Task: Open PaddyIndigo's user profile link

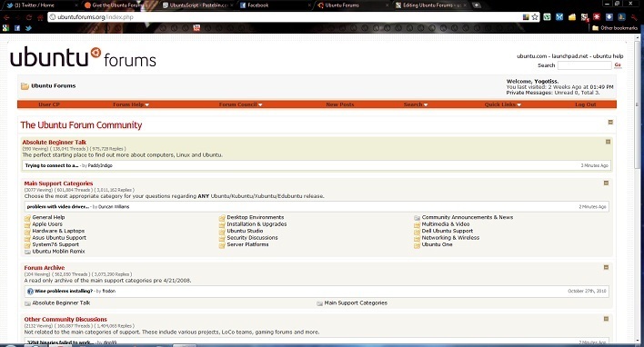Action: click(x=100, y=165)
